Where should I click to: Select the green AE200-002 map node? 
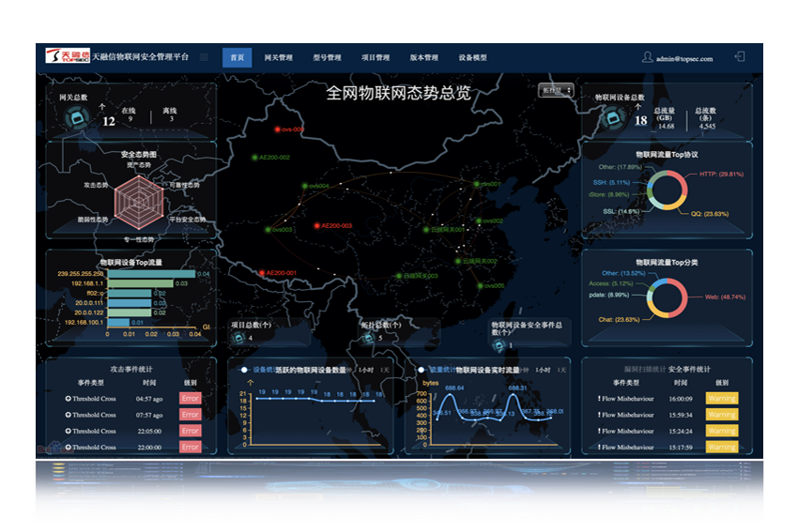(255, 157)
